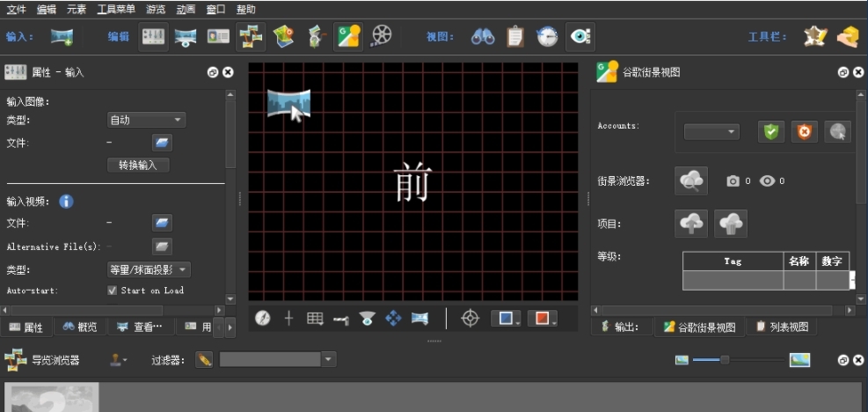The width and height of the screenshot is (868, 412).
Task: Open stamp icon dropdown in tour browser
Action: pos(117,360)
